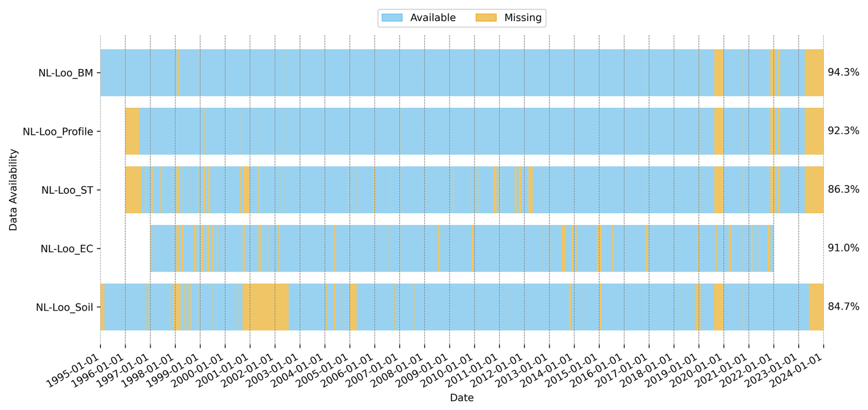Select the 91.0% percentage label

(x=843, y=248)
